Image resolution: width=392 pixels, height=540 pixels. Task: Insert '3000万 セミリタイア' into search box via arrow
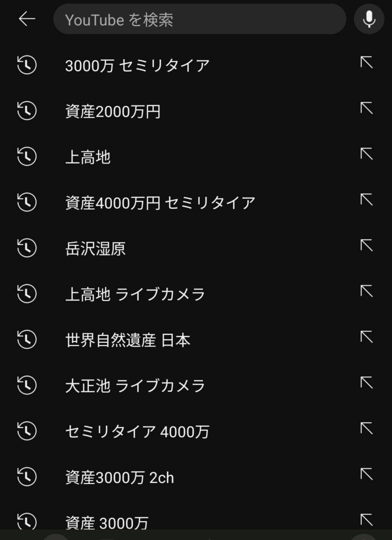click(x=366, y=63)
